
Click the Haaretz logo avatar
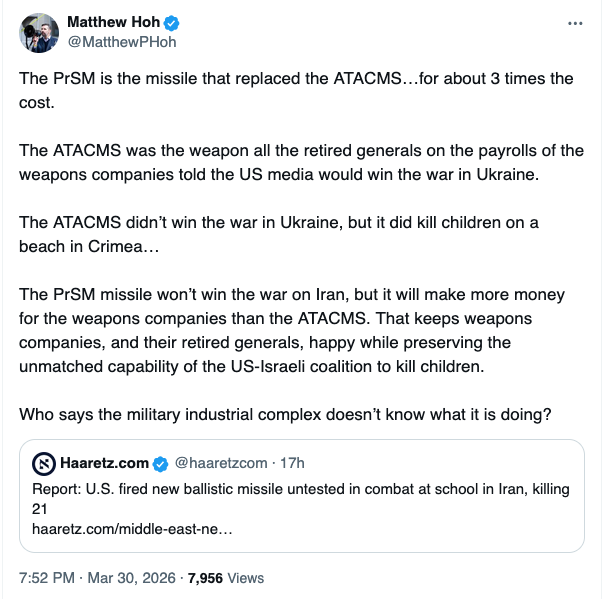click(x=44, y=463)
